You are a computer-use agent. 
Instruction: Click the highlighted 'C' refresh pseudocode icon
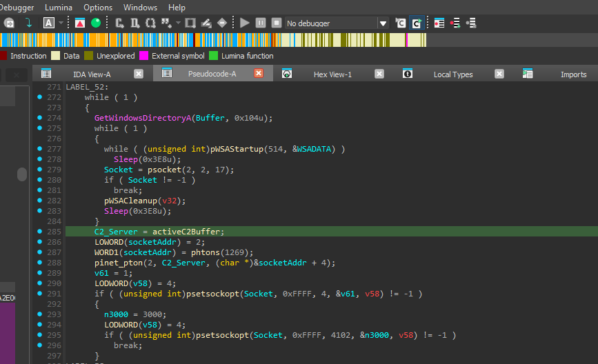coord(416,23)
